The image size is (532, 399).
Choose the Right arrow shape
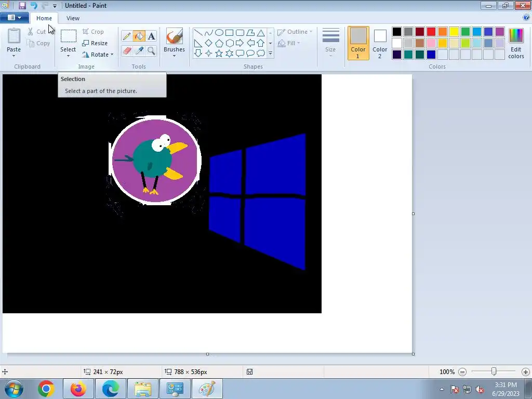pos(240,43)
